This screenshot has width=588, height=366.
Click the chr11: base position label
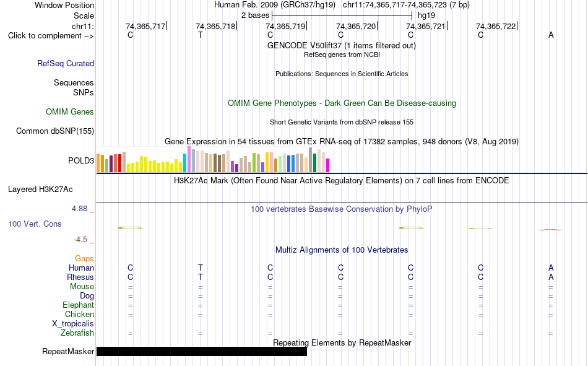coord(82,26)
